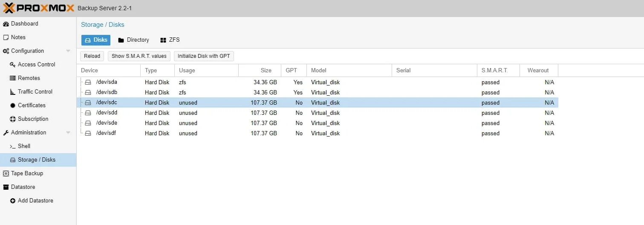
Task: Click the Remotes server icon
Action: [x=13, y=78]
